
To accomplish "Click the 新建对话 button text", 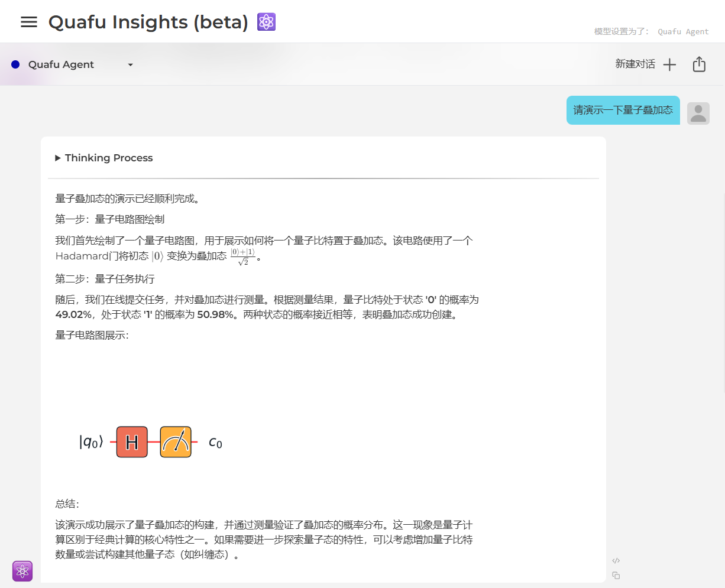I will coord(635,64).
